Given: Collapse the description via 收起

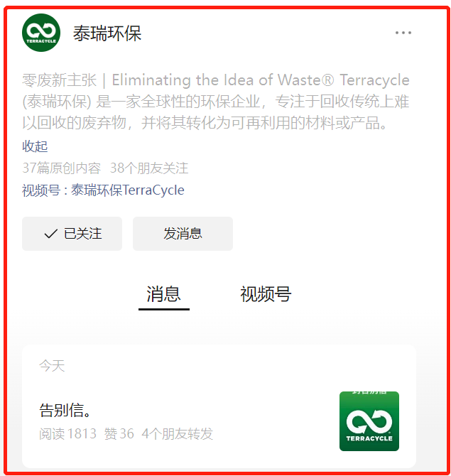Looking at the screenshot, I should click(x=35, y=146).
